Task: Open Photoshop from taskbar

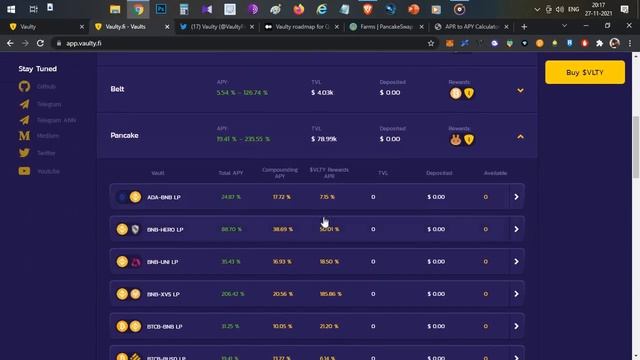Action: pyautogui.click(x=161, y=9)
